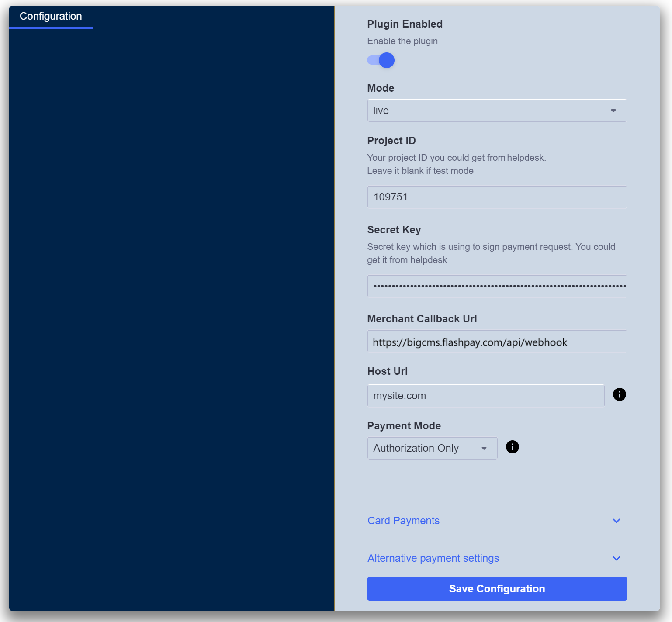Click into the masked Secret Key field

497,286
